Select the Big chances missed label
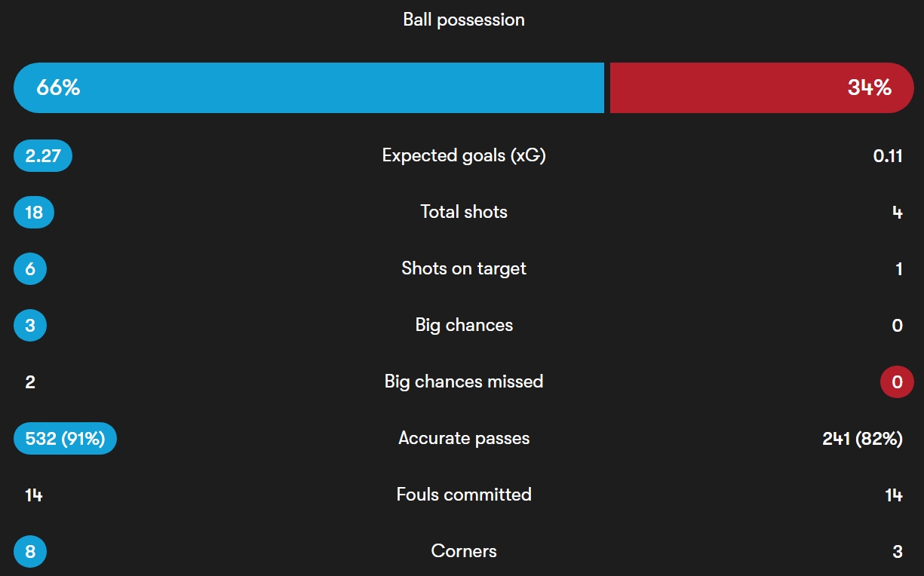The width and height of the screenshot is (924, 576). coord(464,382)
